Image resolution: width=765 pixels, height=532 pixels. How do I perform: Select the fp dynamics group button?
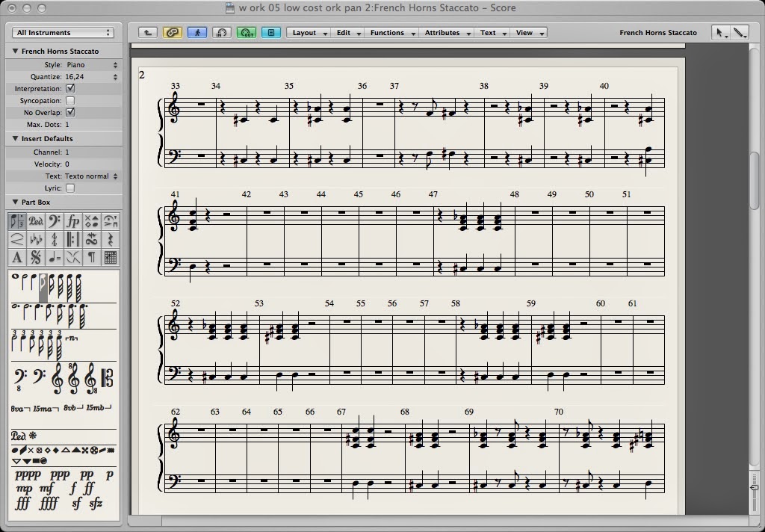(72, 222)
